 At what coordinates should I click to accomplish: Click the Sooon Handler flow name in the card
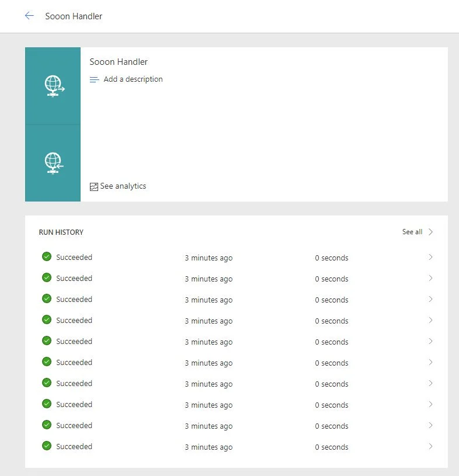coord(119,62)
